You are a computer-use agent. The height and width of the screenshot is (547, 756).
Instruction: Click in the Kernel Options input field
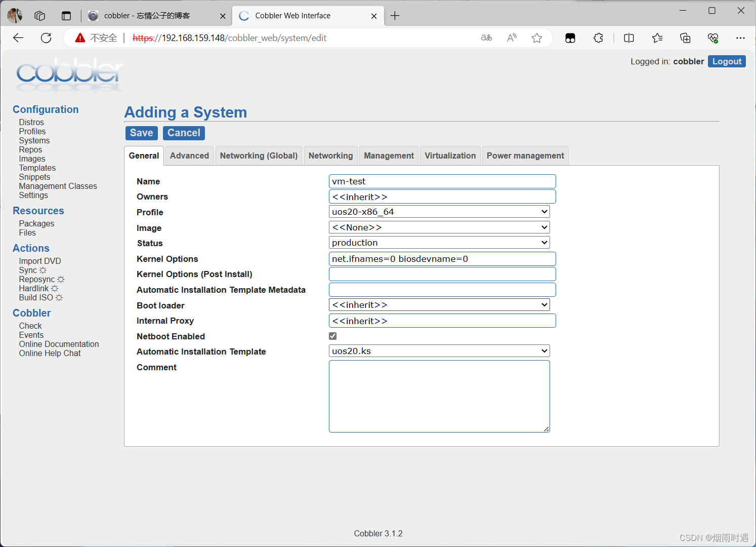point(442,259)
